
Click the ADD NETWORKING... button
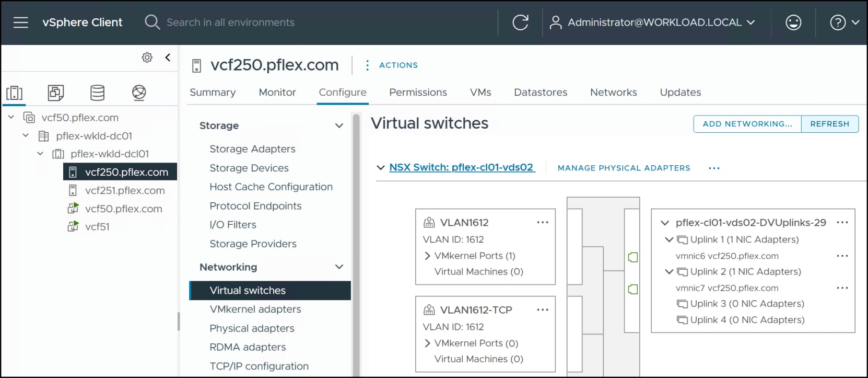747,124
